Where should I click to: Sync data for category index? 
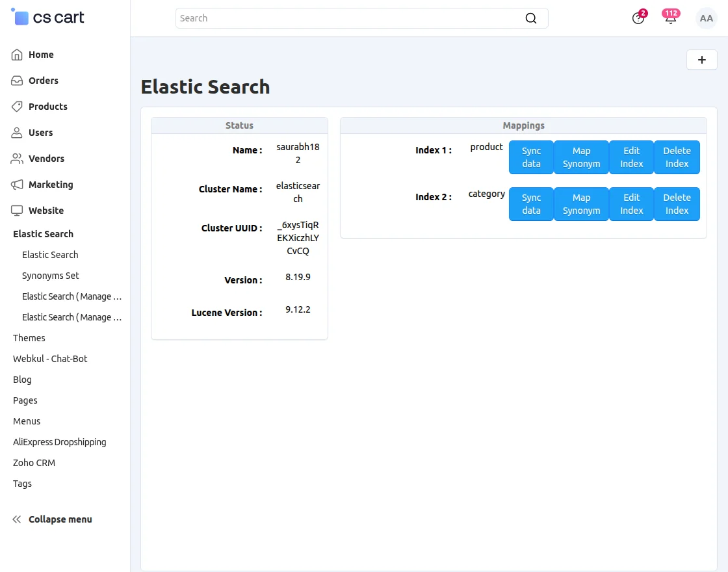[x=531, y=204]
